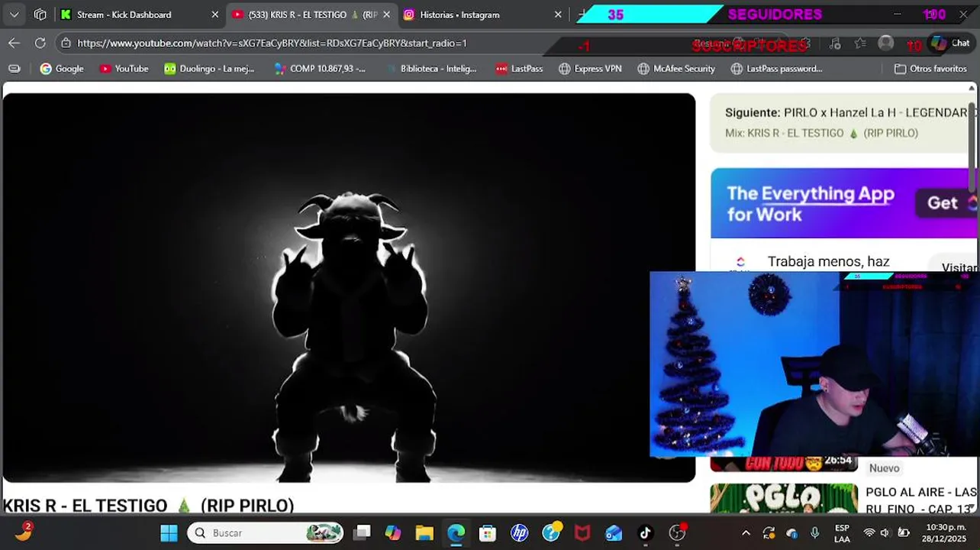Click the YouTube video player
The height and width of the screenshot is (550, 980).
[x=349, y=288]
